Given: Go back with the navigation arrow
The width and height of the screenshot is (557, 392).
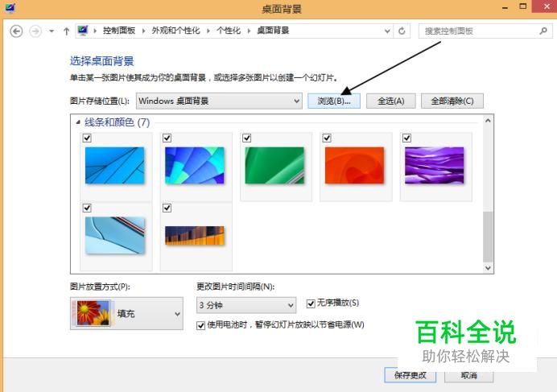Looking at the screenshot, I should (16, 31).
